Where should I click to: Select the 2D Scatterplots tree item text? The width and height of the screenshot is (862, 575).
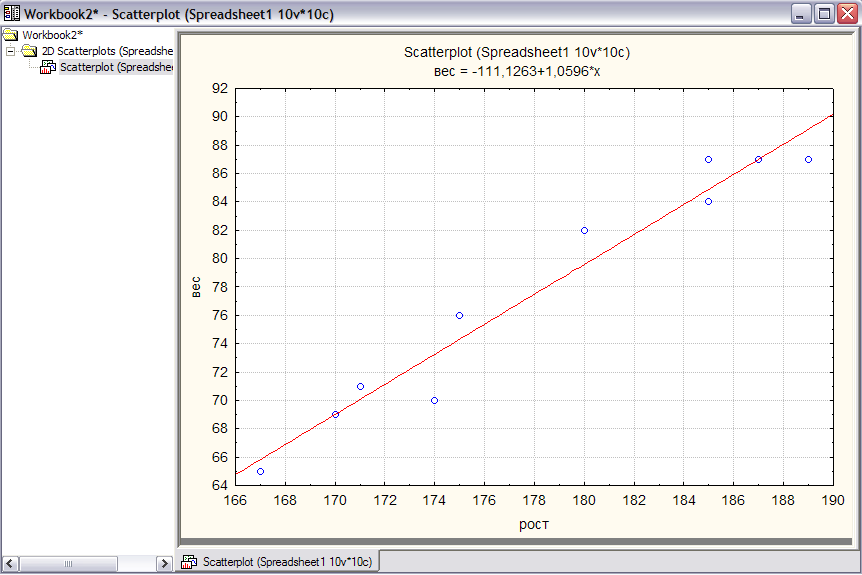[x=107, y=51]
